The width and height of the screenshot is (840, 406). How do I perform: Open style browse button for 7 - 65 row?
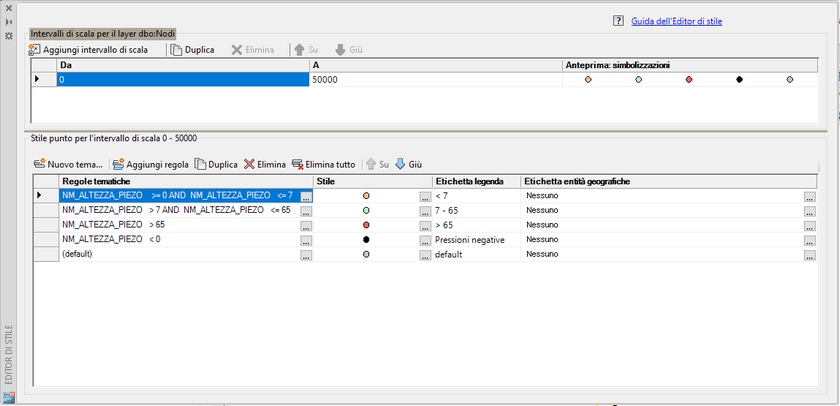425,211
